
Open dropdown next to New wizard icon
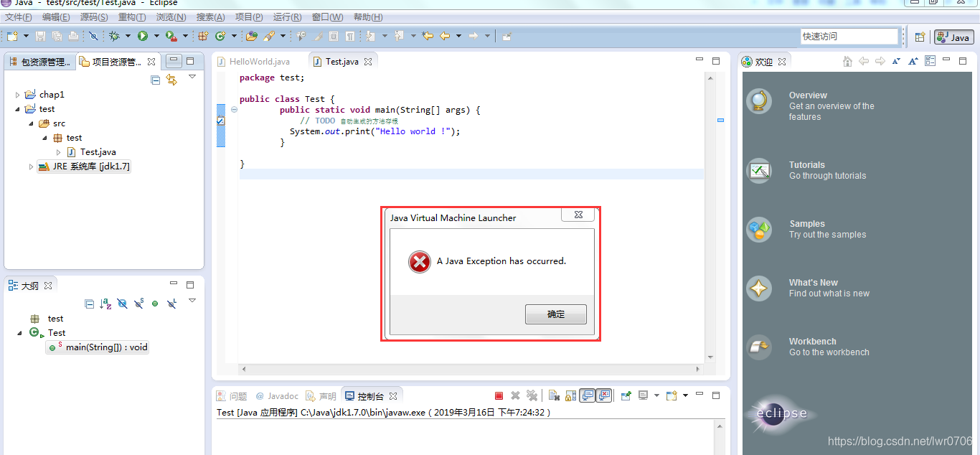(x=26, y=36)
